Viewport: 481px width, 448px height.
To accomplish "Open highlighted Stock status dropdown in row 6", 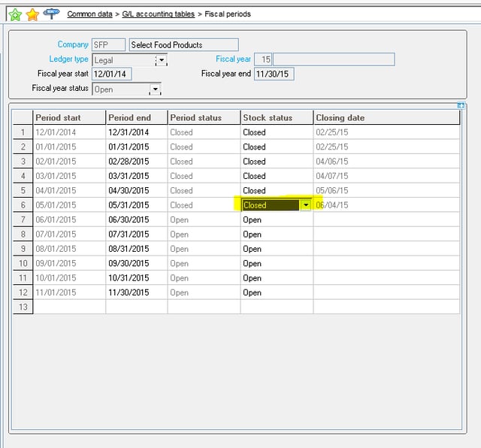I will click(306, 205).
